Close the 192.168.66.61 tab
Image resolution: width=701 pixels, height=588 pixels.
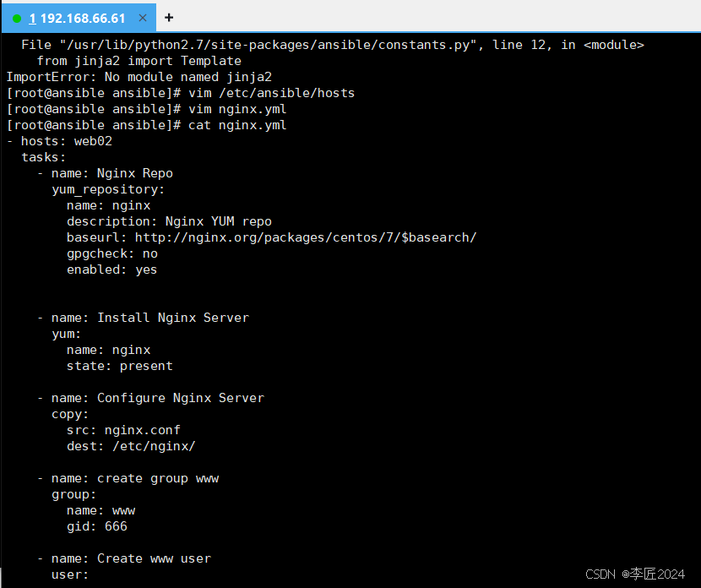click(x=143, y=18)
